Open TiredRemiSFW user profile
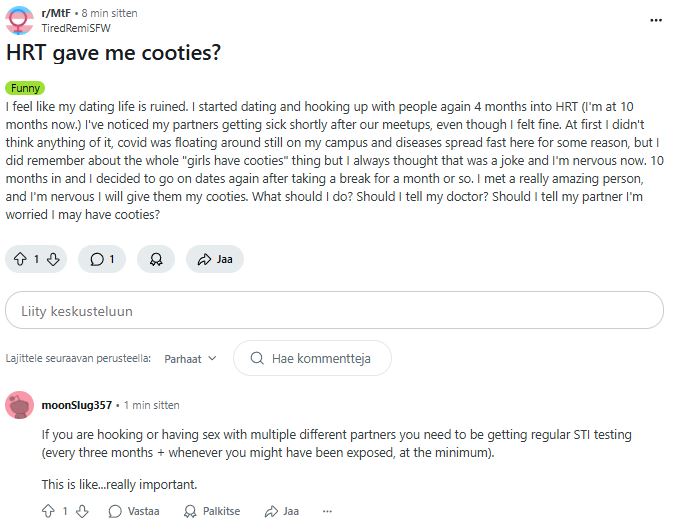674x530 pixels. [x=76, y=28]
